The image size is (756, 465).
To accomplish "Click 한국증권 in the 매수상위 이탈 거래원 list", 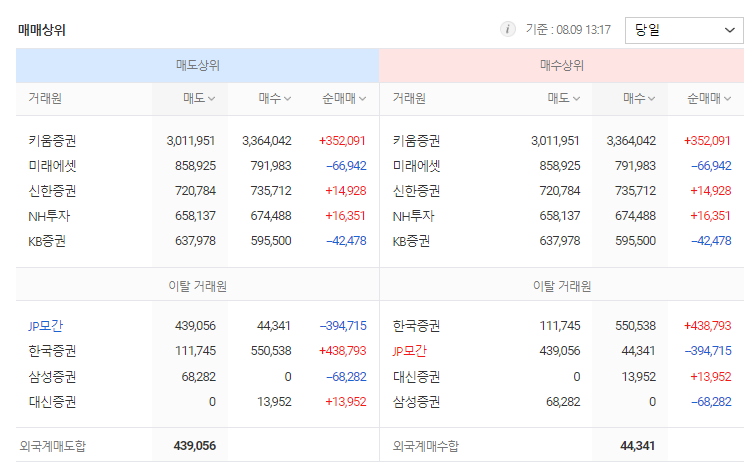I will [x=417, y=326].
